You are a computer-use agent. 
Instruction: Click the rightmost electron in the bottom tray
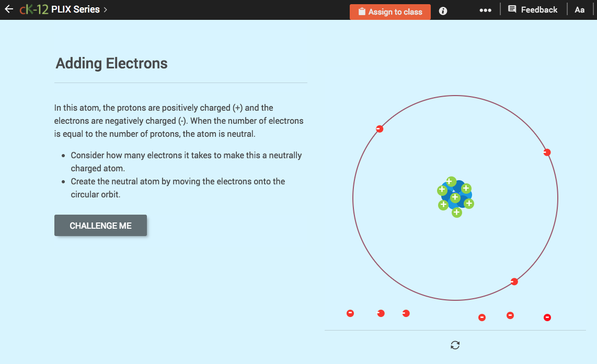click(x=547, y=317)
